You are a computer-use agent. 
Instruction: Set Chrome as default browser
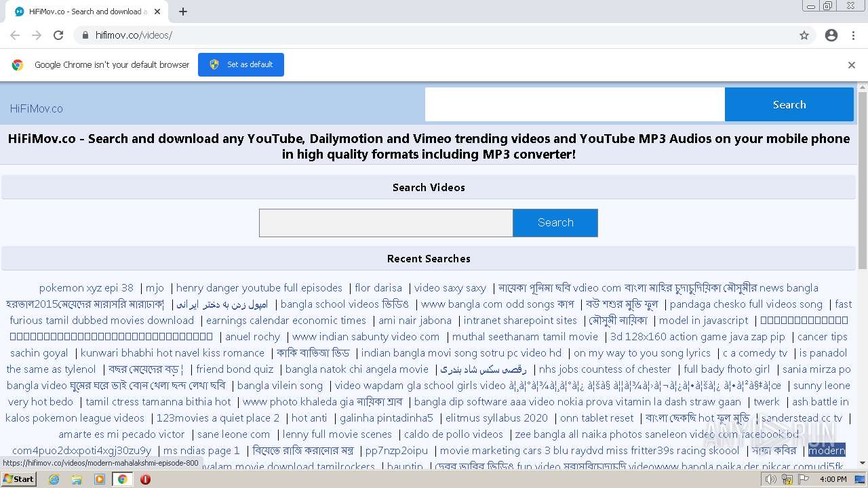(x=241, y=64)
